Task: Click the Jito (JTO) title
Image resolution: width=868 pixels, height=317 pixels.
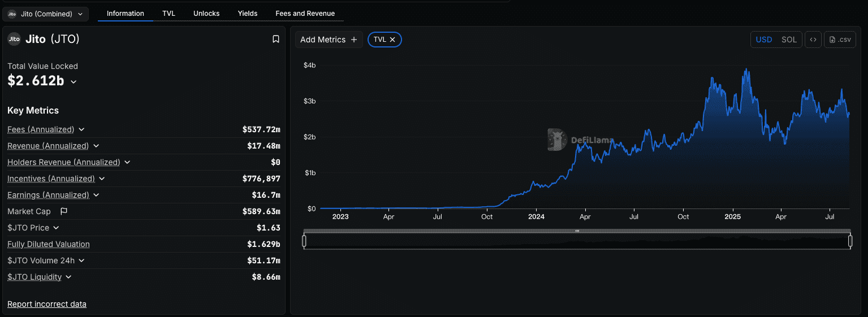Action: tap(53, 39)
